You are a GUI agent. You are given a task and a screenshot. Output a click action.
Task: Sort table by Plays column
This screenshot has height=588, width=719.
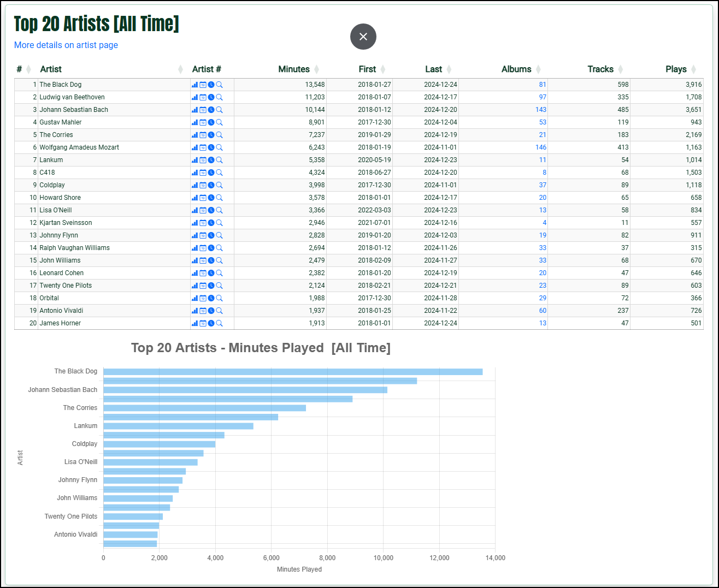(681, 69)
